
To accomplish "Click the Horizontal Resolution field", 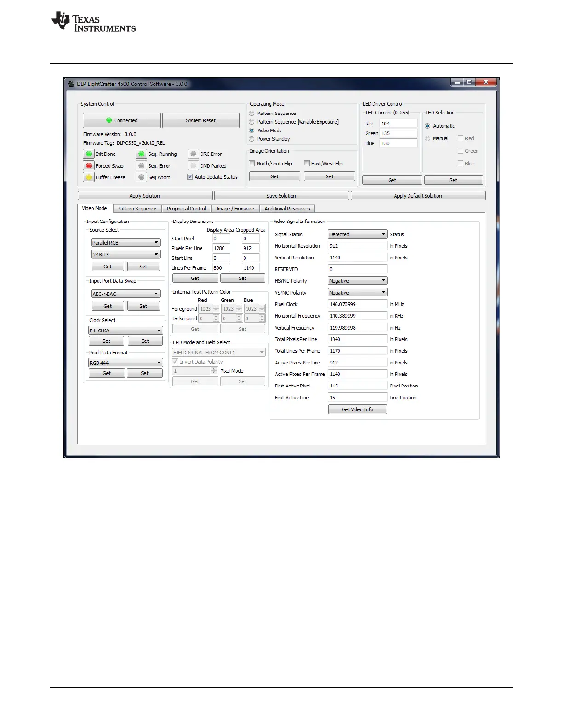I will click(357, 246).
